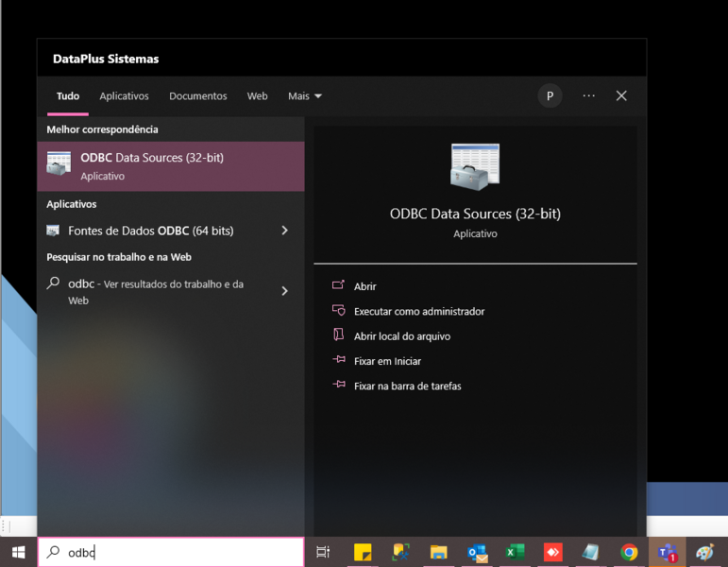Open AnyDesk from taskbar
The height and width of the screenshot is (567, 728).
(553, 552)
